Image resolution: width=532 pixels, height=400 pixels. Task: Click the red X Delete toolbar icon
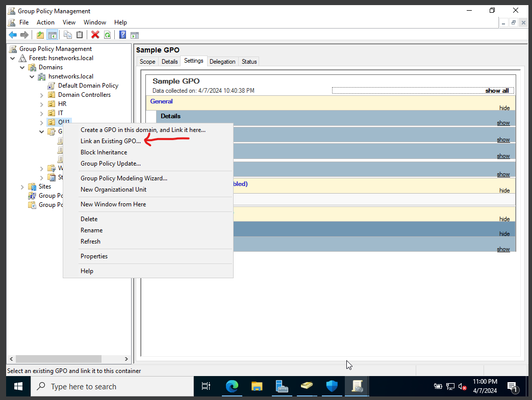[x=95, y=35]
